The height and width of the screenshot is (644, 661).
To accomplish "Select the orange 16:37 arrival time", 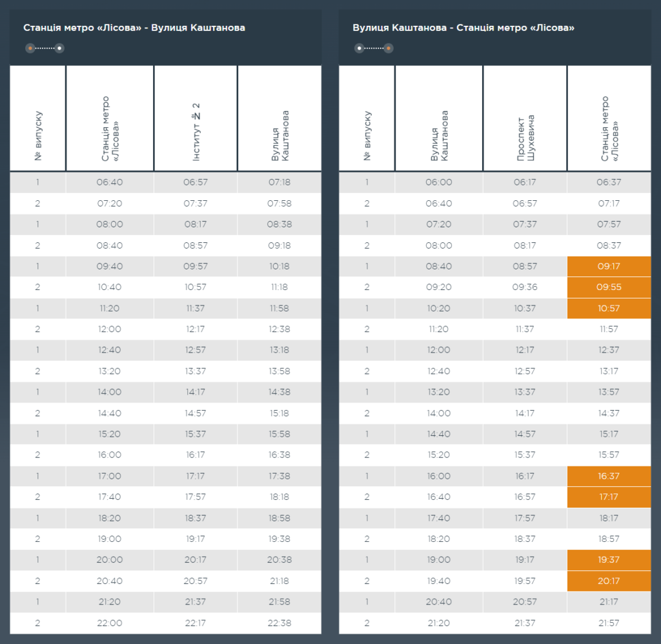I will (x=609, y=476).
